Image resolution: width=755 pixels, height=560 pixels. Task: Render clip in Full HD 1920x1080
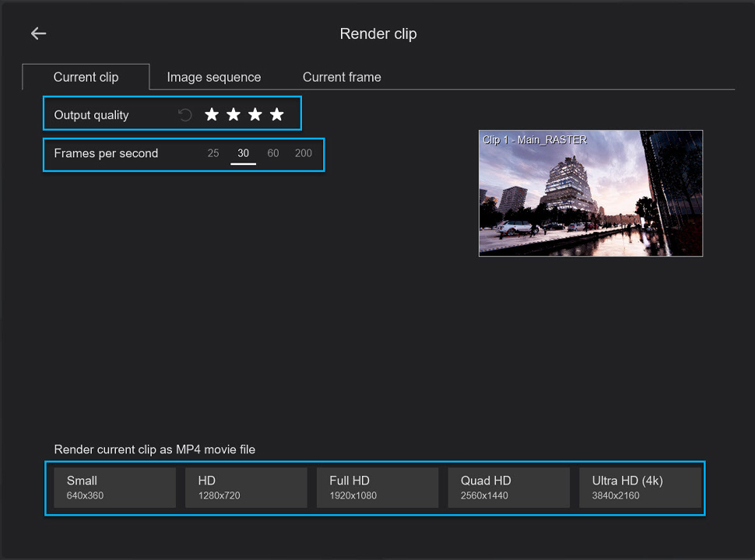click(377, 488)
